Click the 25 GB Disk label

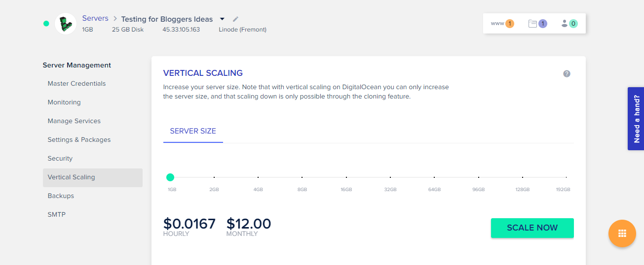tap(128, 30)
